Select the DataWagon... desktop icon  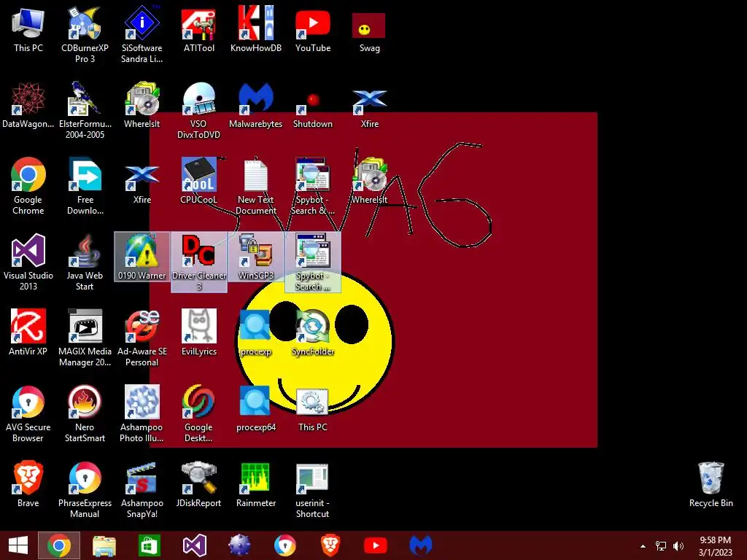tap(28, 105)
